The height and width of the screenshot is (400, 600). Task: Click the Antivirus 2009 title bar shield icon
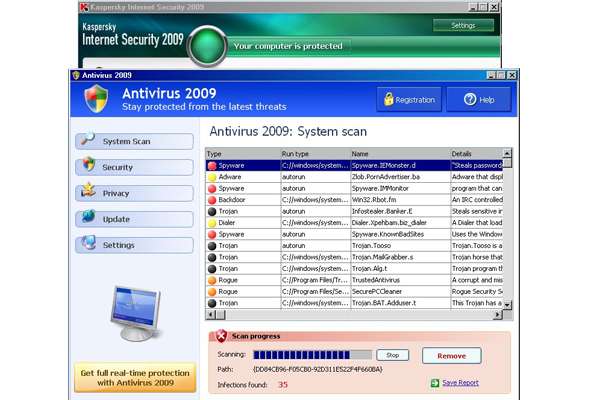coord(76,75)
